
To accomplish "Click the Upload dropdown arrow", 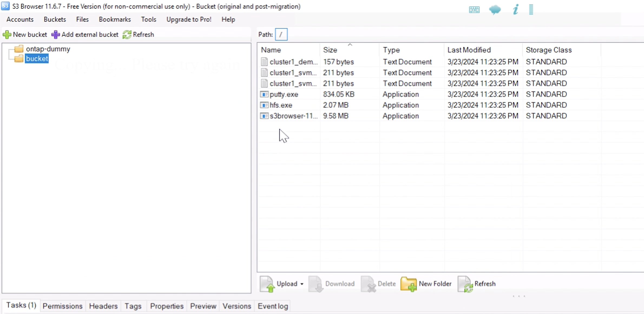I will (302, 284).
